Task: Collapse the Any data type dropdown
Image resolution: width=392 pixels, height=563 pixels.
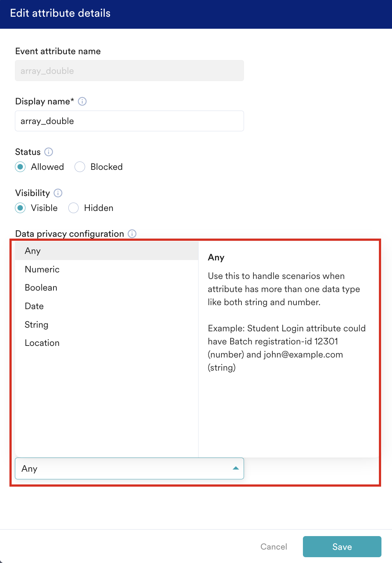Action: pos(129,468)
